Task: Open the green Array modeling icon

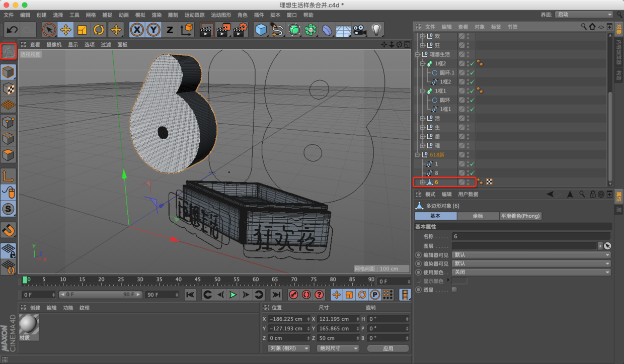Action: click(310, 30)
